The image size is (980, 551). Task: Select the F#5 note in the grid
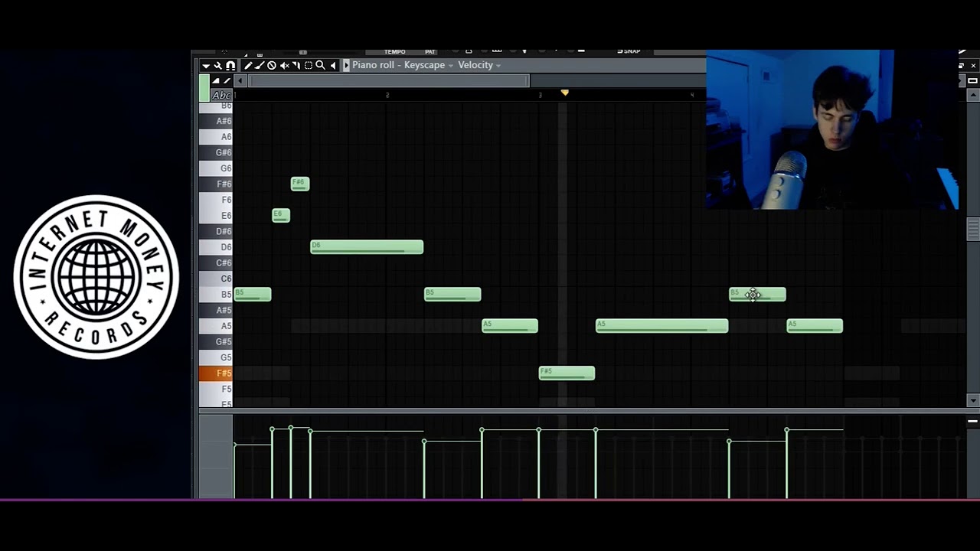pos(567,373)
